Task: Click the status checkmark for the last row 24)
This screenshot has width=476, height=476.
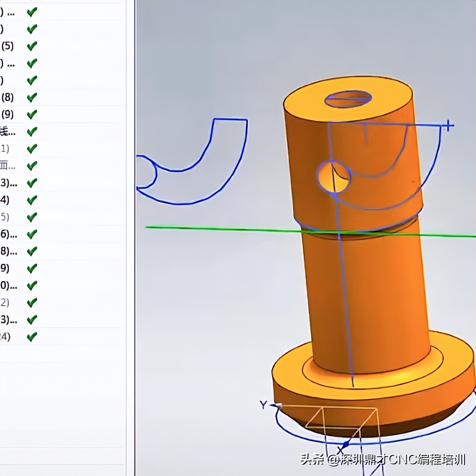Action: pyautogui.click(x=32, y=337)
